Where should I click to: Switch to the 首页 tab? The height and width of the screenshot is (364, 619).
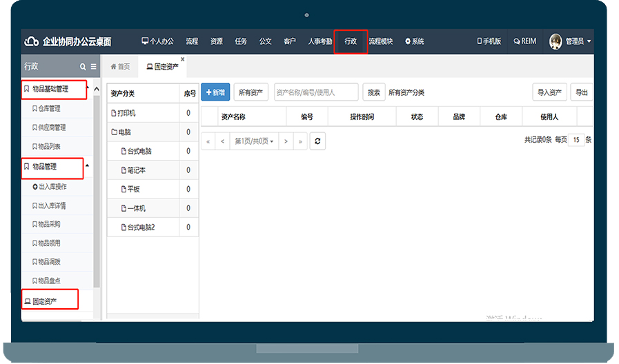click(x=120, y=67)
